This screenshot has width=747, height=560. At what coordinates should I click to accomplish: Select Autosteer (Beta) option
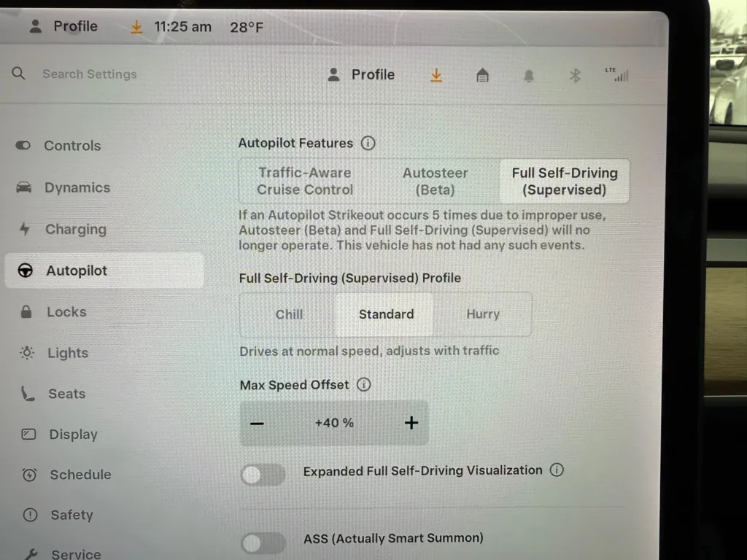435,181
